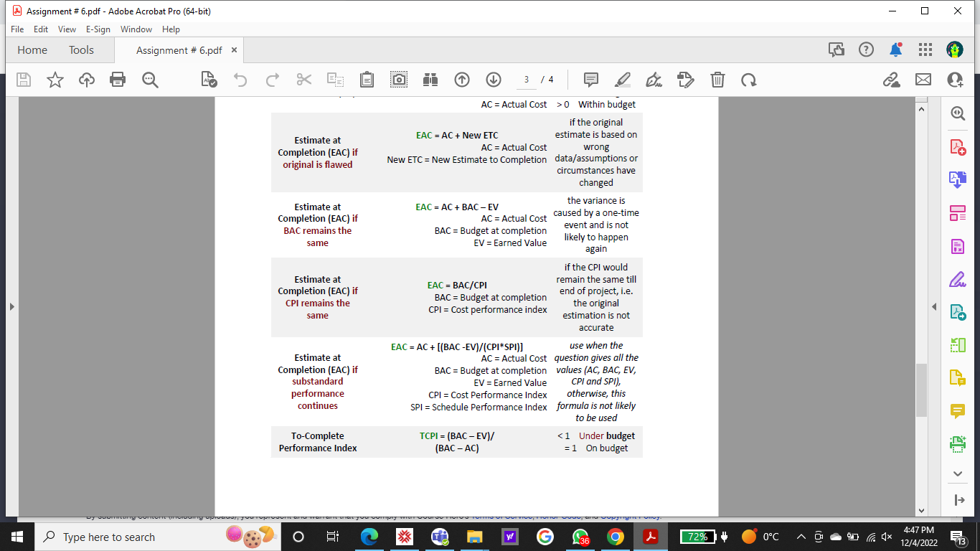
Task: Show more tools using the down chevron
Action: [958, 474]
